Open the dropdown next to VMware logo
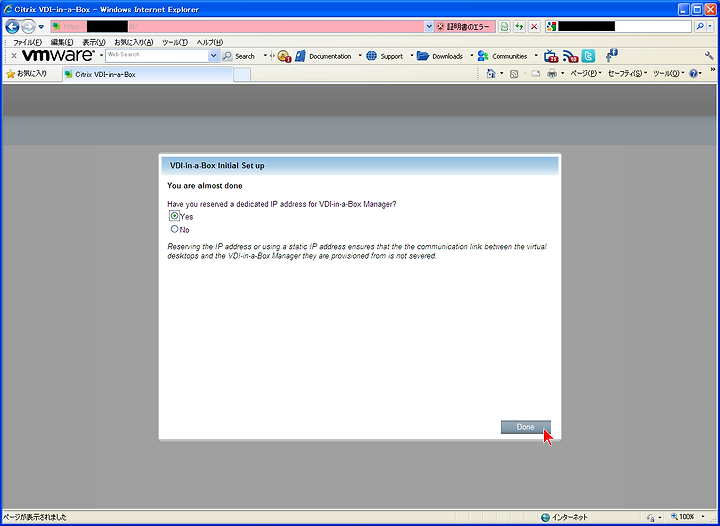This screenshot has width=720, height=526. pos(101,56)
